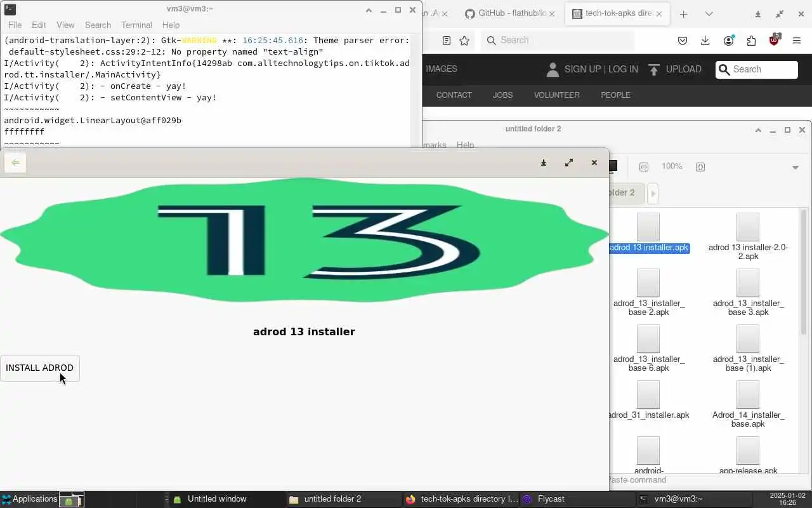Open the Edit menu in terminal
The image size is (812, 508).
(x=39, y=25)
